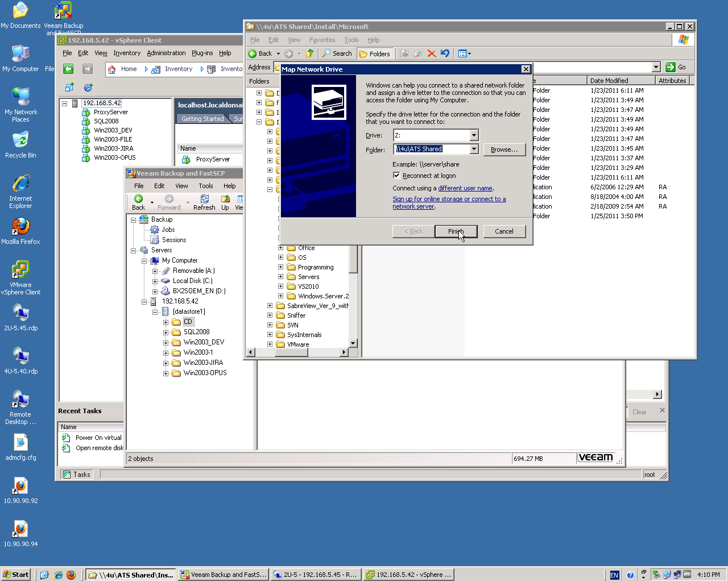Open the Folder path dropdown arrow
728x582 pixels.
(x=474, y=149)
